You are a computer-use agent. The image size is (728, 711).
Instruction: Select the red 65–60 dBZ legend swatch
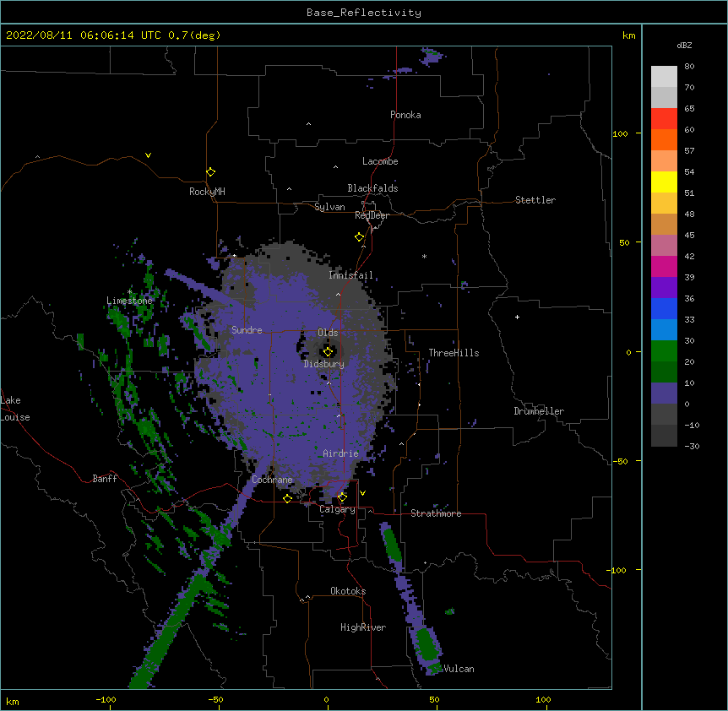click(664, 118)
